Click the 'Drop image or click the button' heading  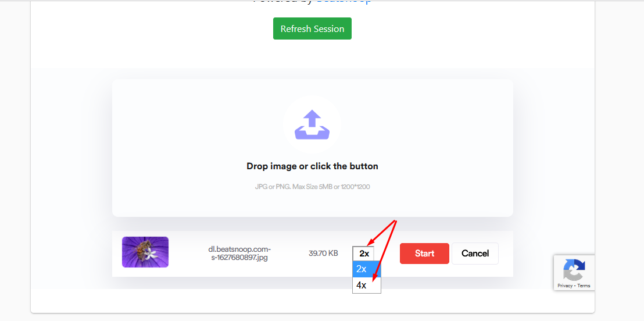312,166
